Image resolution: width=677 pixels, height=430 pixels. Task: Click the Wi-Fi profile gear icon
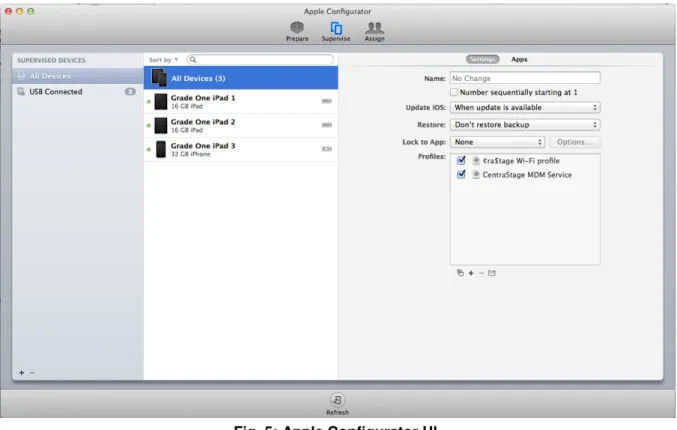tap(476, 161)
